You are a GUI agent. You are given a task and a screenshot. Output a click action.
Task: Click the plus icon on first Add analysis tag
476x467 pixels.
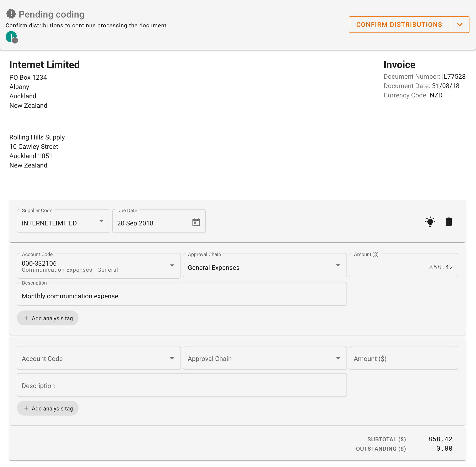pos(26,318)
